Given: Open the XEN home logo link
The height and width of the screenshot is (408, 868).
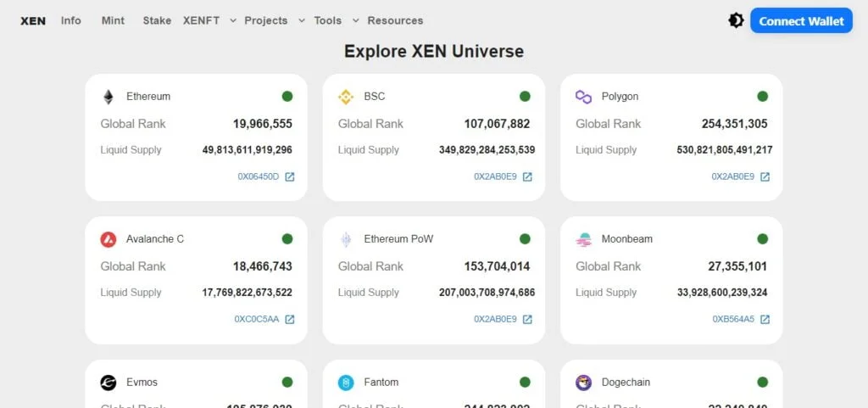Looking at the screenshot, I should (33, 21).
